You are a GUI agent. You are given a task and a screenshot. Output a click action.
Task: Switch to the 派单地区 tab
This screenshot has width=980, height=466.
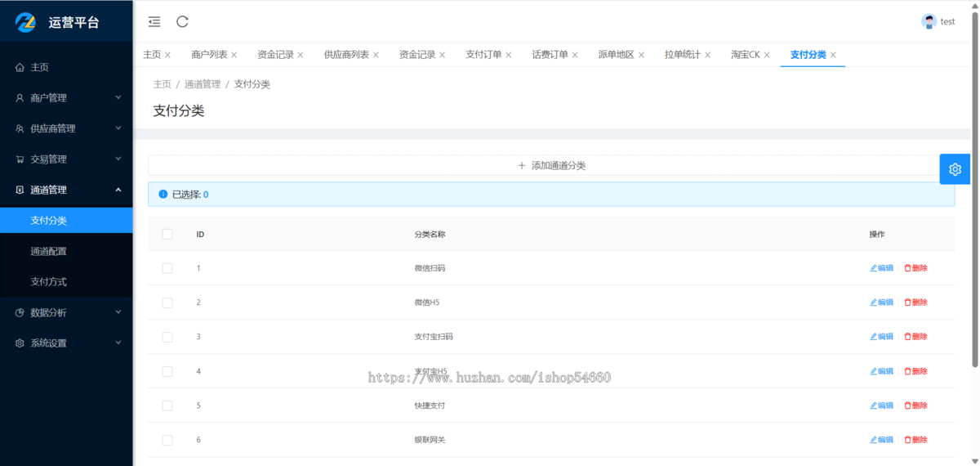point(616,55)
